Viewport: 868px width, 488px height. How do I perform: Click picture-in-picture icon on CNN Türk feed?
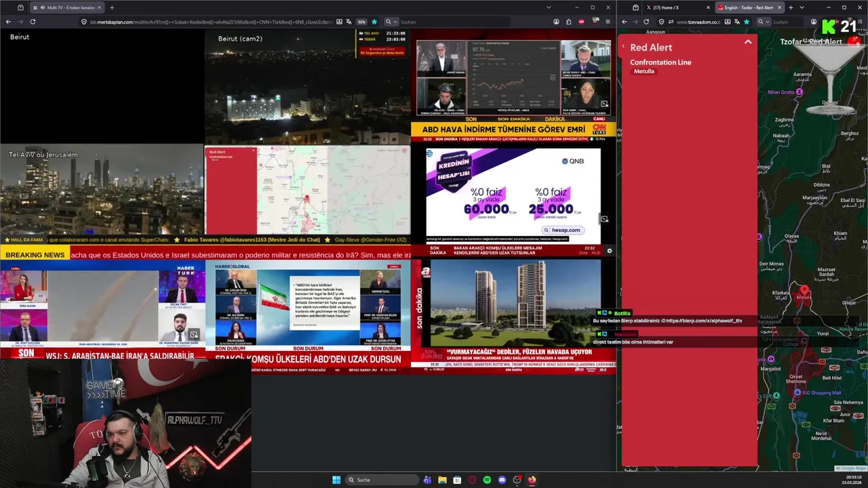tap(604, 104)
